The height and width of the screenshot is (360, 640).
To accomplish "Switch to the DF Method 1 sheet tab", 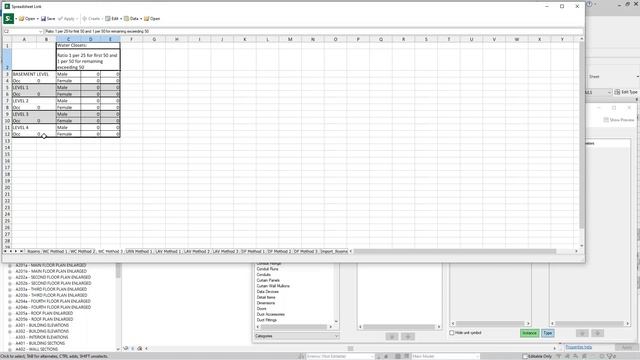I will [x=253, y=251].
